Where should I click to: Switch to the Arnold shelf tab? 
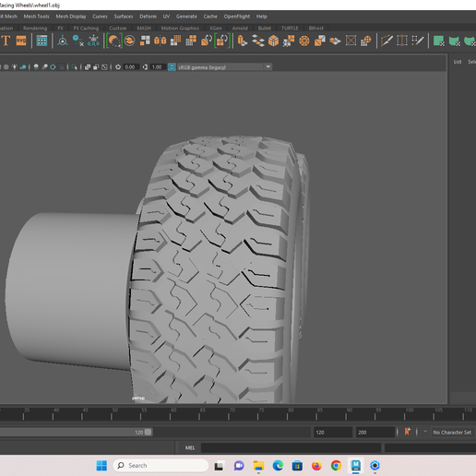(x=240, y=28)
